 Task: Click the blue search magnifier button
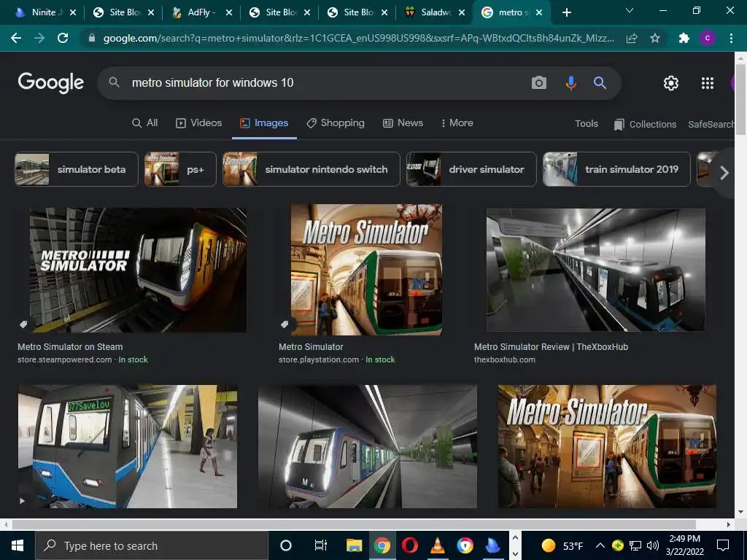[600, 83]
